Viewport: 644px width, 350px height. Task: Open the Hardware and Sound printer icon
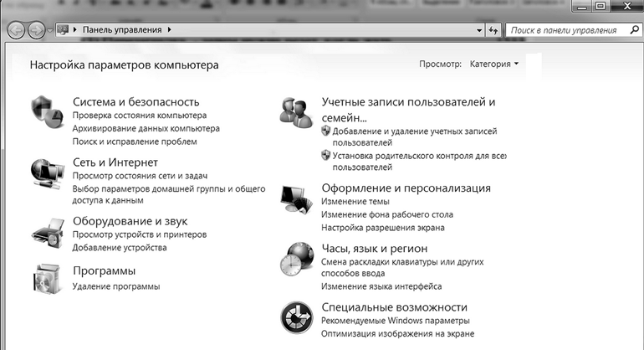click(x=48, y=234)
